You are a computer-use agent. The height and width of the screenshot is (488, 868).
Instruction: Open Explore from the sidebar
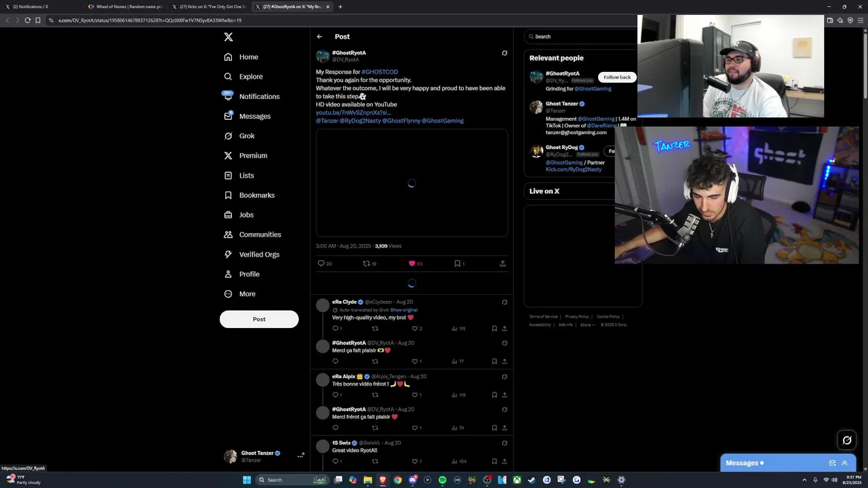point(243,77)
